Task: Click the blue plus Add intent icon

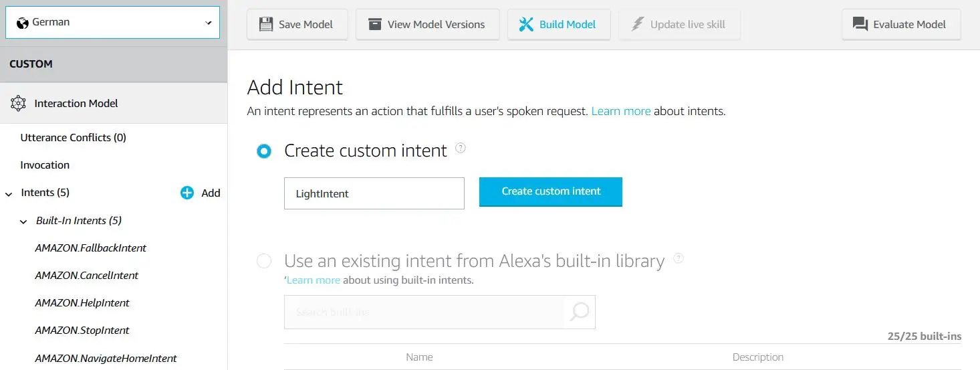Action: [x=187, y=193]
